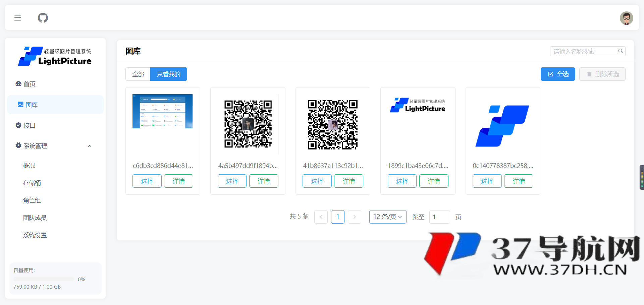This screenshot has height=305, width=644.
Task: Click the next page arrow
Action: [x=355, y=217]
